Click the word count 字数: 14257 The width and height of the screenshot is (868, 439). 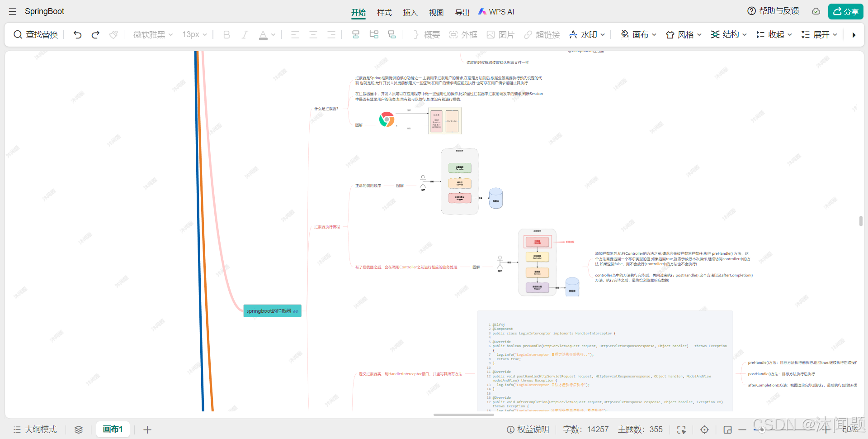(586, 429)
